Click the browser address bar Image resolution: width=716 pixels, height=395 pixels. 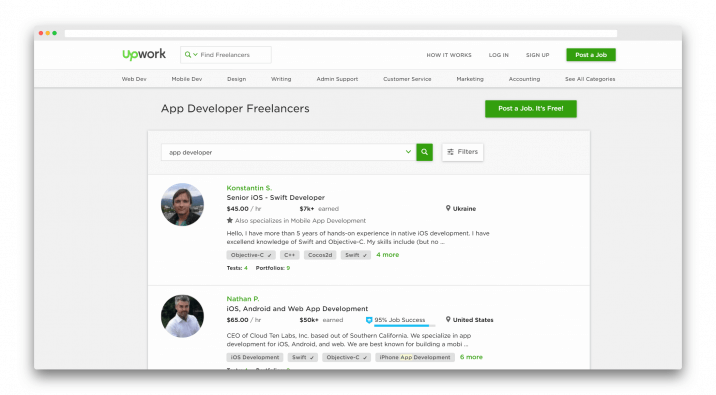341,33
